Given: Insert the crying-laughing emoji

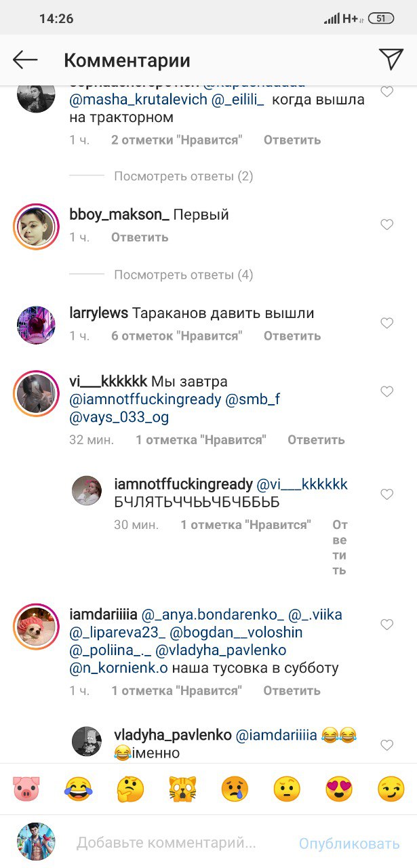Looking at the screenshot, I should click(x=78, y=789).
